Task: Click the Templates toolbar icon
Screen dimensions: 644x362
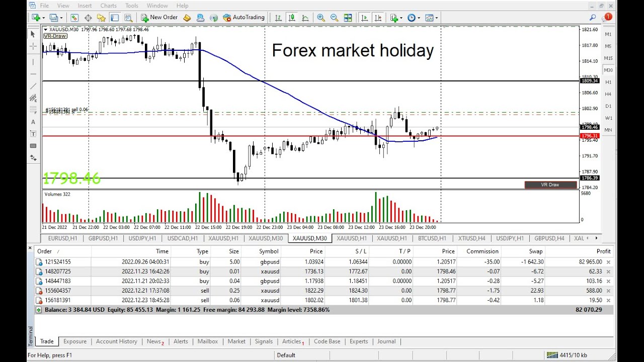Action: pyautogui.click(x=429, y=18)
